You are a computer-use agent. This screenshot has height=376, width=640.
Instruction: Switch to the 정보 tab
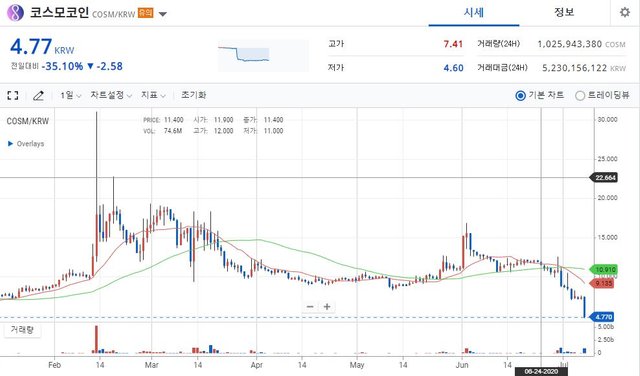pos(564,13)
